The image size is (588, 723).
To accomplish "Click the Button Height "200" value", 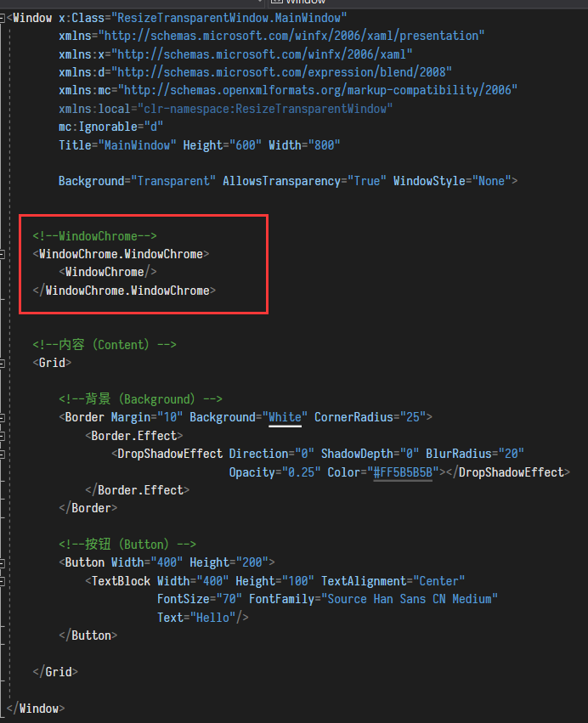I will [252, 562].
